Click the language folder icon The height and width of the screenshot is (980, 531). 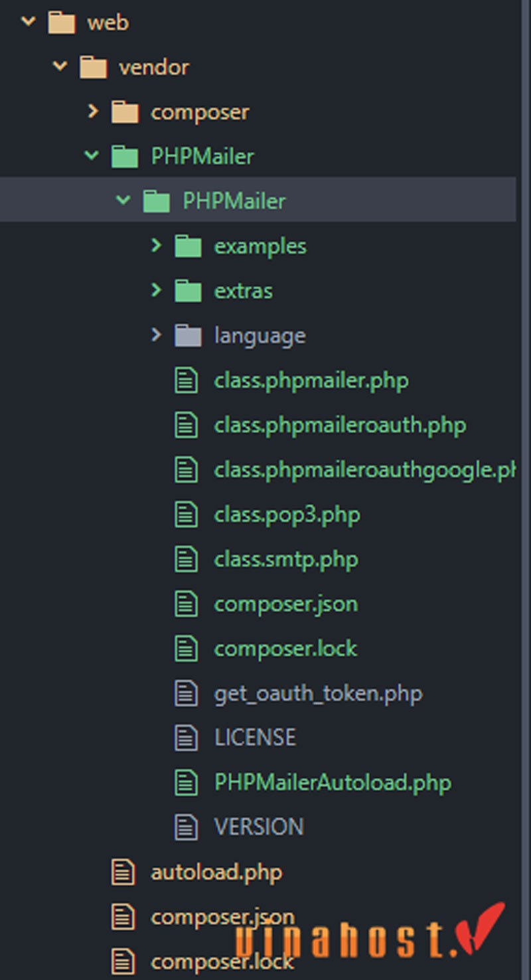189,335
